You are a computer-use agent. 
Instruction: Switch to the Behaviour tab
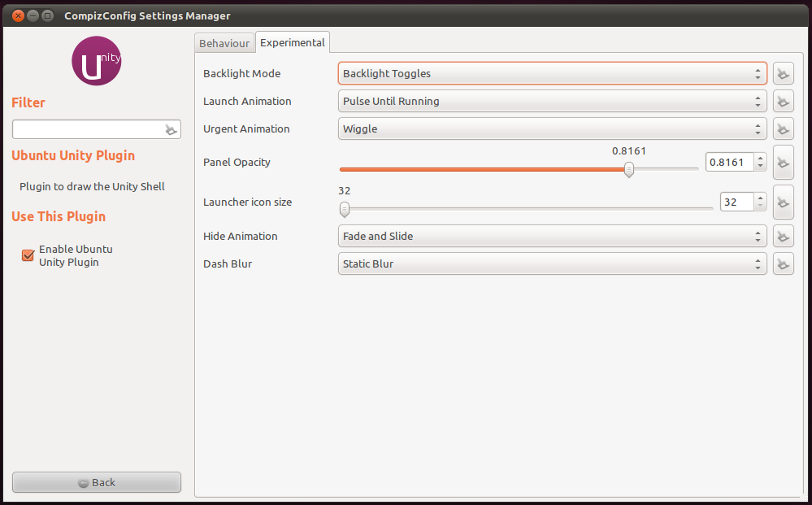pyautogui.click(x=224, y=43)
